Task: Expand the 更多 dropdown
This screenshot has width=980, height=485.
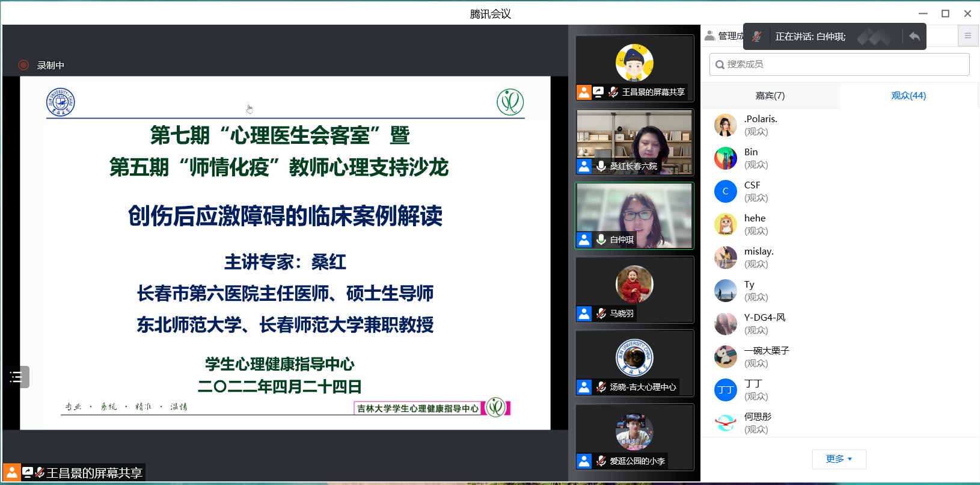Action: coord(839,459)
